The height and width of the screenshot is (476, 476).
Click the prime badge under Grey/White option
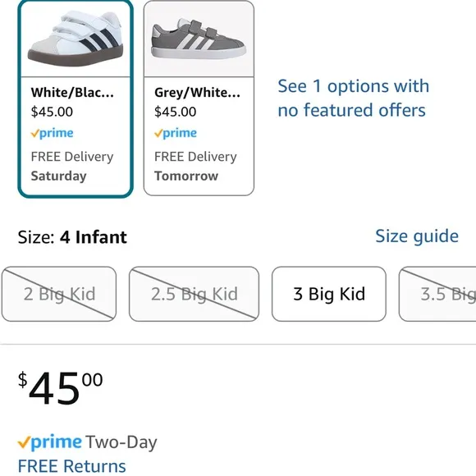click(x=176, y=133)
